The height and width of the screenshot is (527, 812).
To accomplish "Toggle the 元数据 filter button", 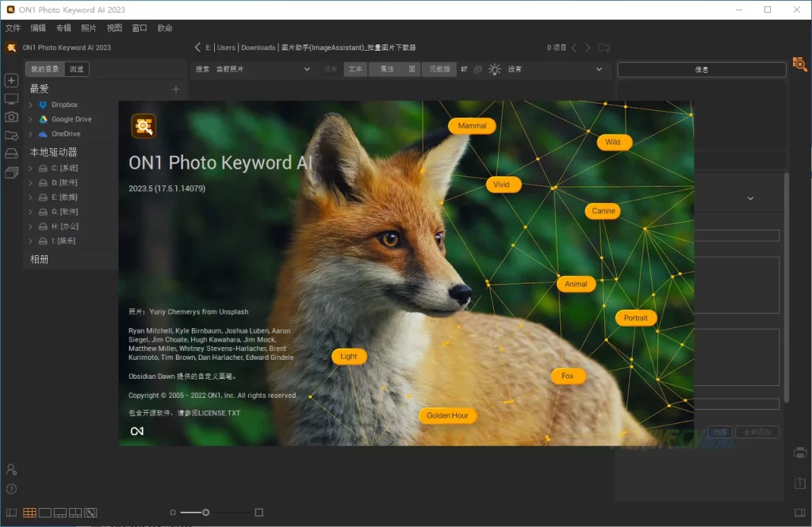I will [x=439, y=70].
